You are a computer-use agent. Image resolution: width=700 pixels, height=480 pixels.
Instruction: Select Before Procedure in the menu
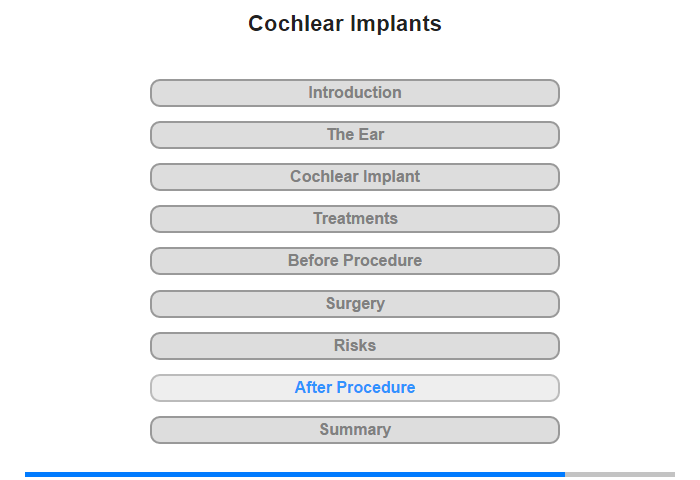354,261
